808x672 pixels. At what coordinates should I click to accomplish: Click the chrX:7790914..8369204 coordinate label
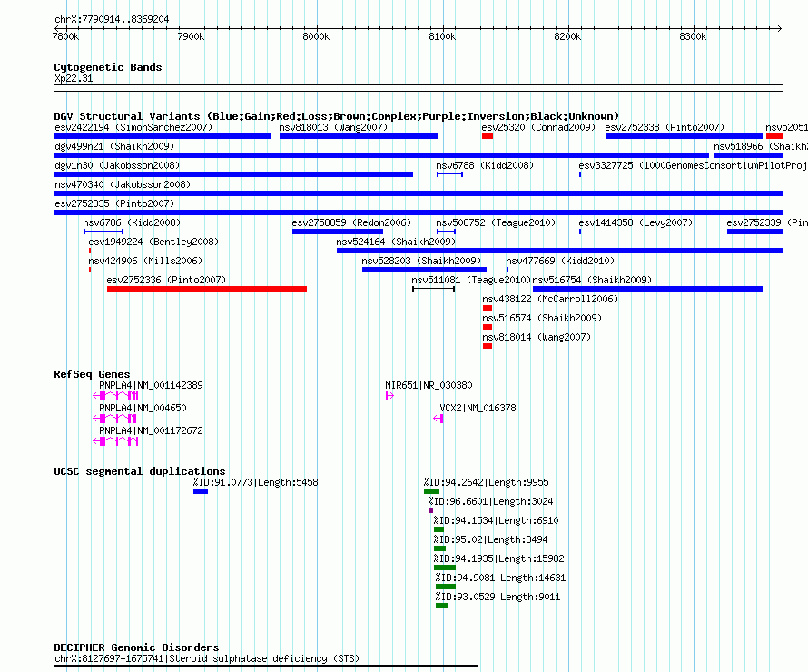point(112,19)
